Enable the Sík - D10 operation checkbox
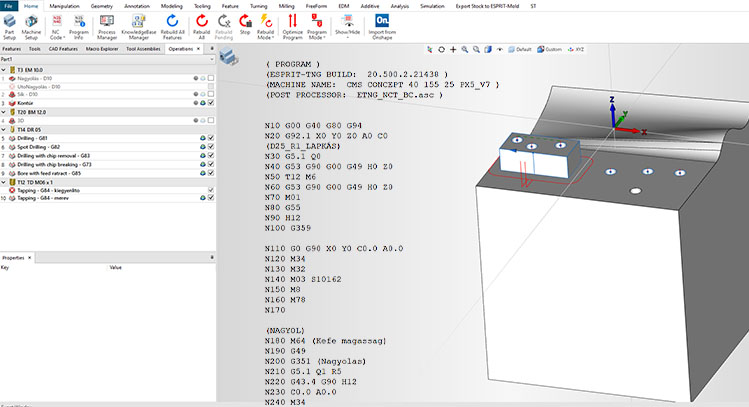 click(211, 94)
